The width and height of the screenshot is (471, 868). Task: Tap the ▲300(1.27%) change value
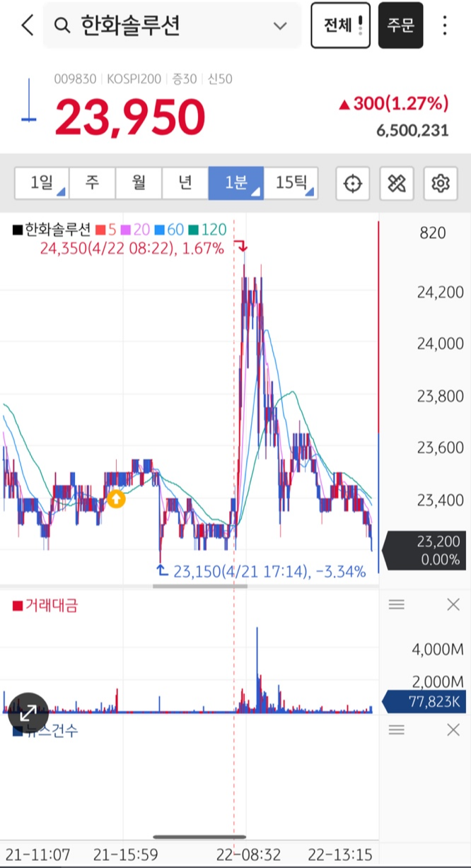pyautogui.click(x=393, y=104)
